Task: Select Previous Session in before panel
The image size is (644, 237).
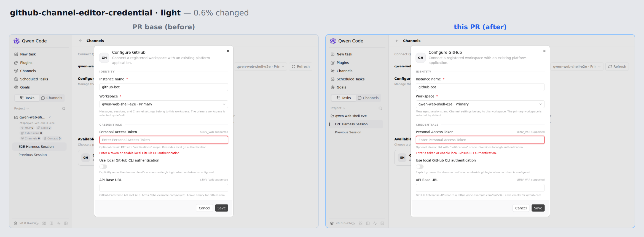Action: (39, 155)
